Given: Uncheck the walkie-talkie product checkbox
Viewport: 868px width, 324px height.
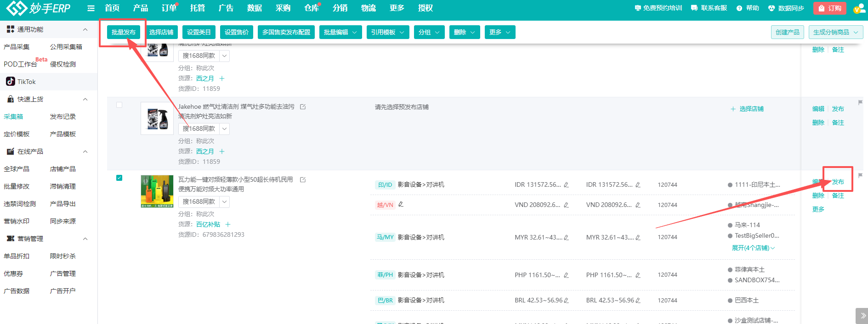Looking at the screenshot, I should point(119,178).
